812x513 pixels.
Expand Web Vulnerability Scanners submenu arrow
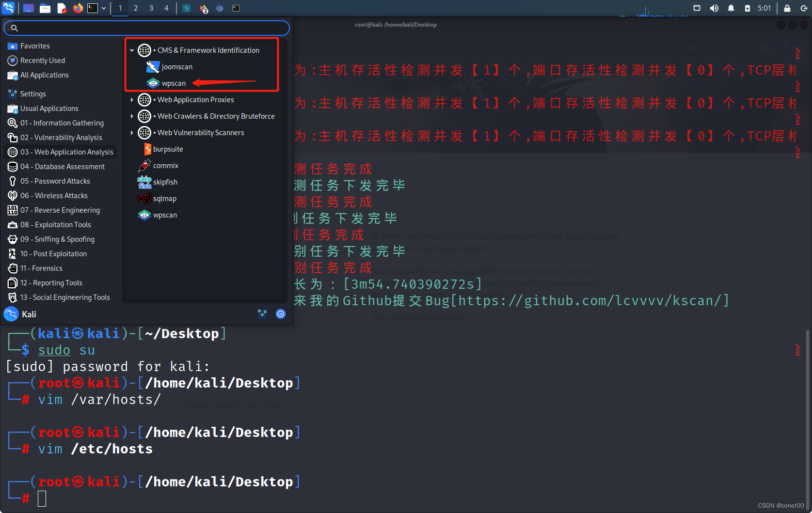click(x=132, y=133)
